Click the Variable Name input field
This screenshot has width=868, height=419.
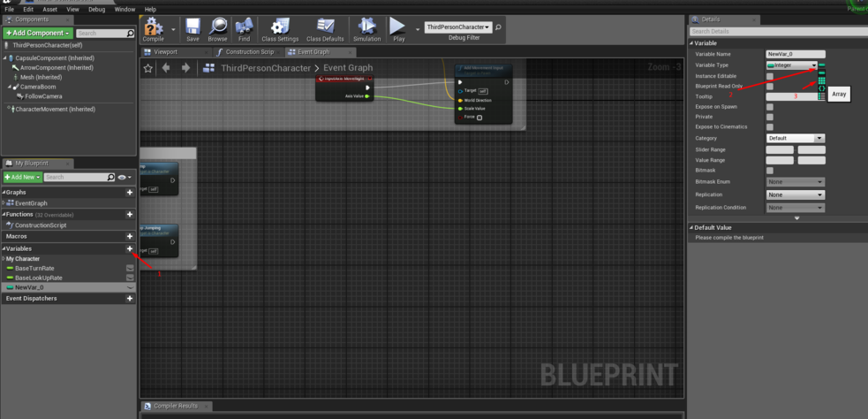click(x=796, y=54)
